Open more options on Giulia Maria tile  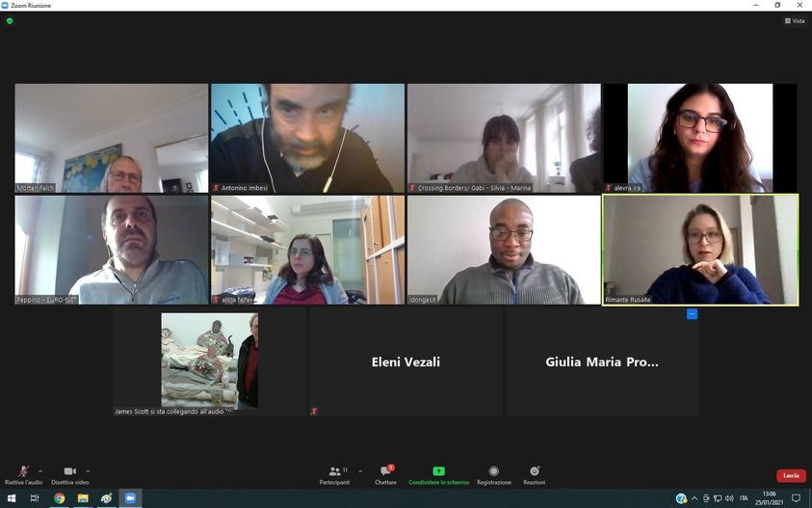click(x=692, y=314)
